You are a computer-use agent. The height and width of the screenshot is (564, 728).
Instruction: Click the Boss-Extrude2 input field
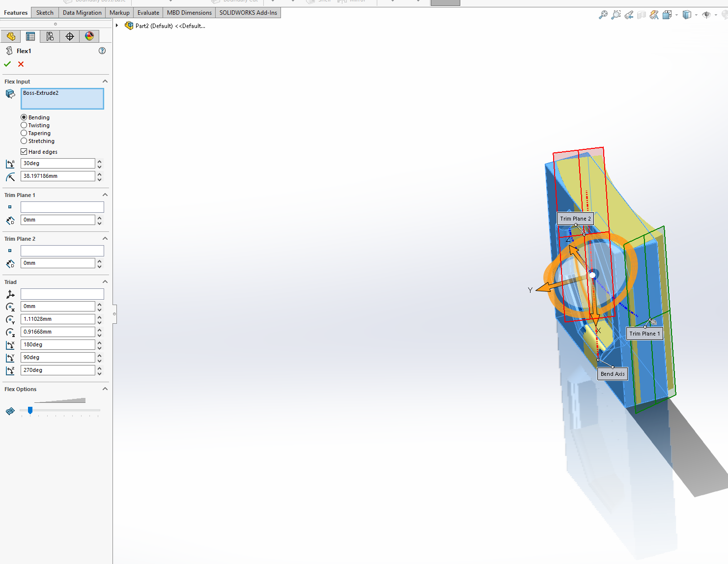(x=62, y=98)
